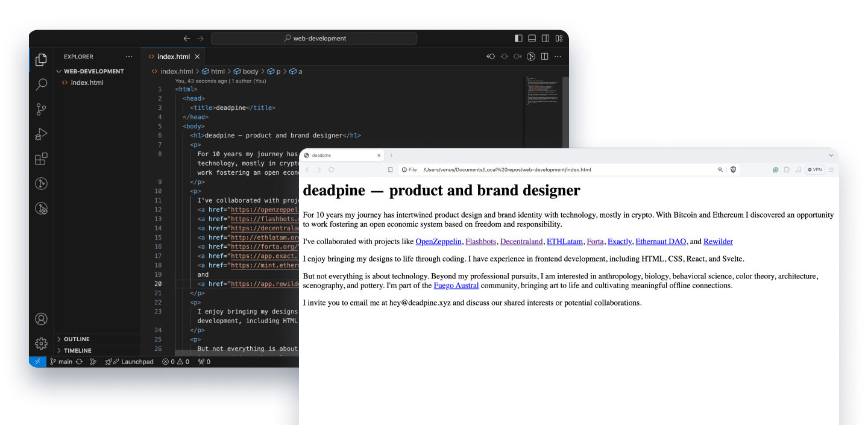Open the OpenZeppelin link on the page
Screen dimensions: 868x425
[x=438, y=242]
